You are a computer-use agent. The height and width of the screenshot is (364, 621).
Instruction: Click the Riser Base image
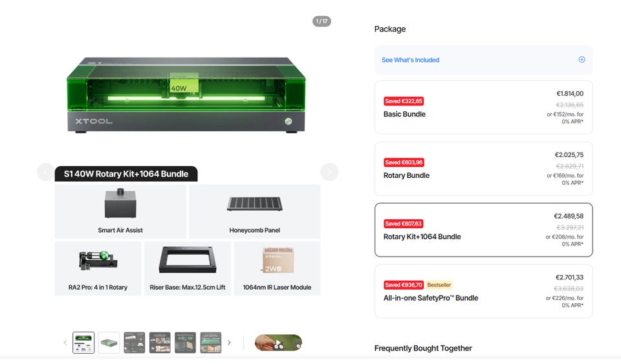click(x=188, y=259)
